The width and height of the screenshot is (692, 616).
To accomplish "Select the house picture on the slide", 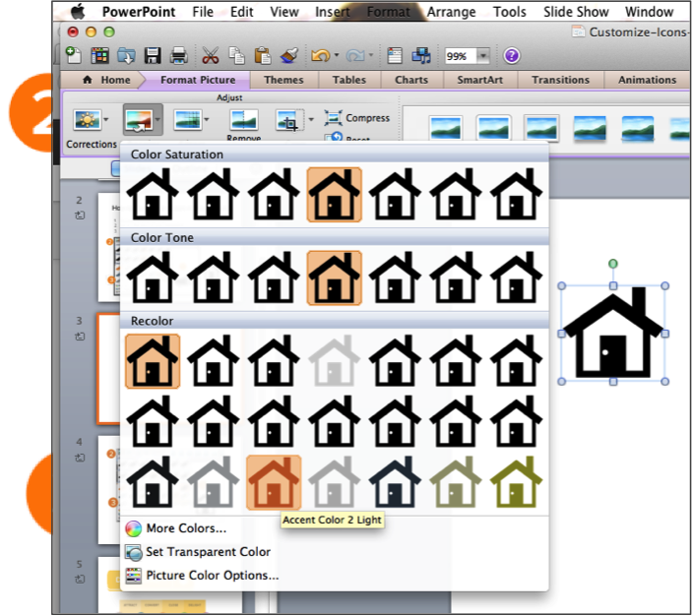I will 613,334.
